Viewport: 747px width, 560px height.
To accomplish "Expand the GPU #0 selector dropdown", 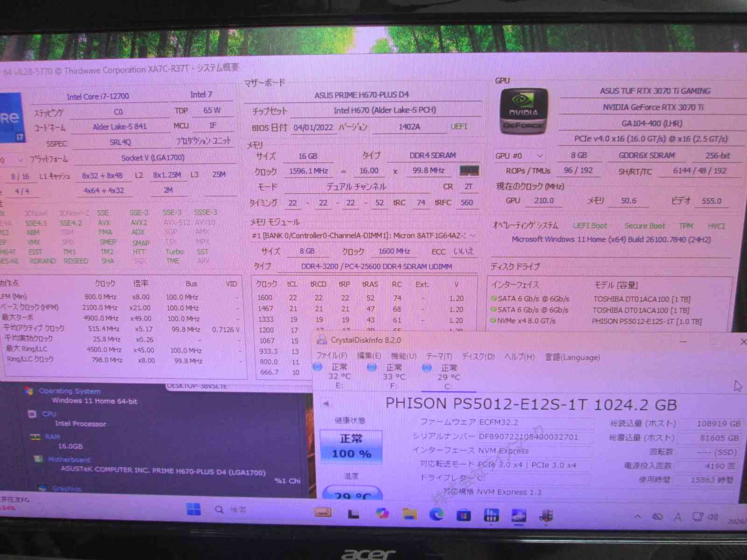I will pyautogui.click(x=540, y=155).
